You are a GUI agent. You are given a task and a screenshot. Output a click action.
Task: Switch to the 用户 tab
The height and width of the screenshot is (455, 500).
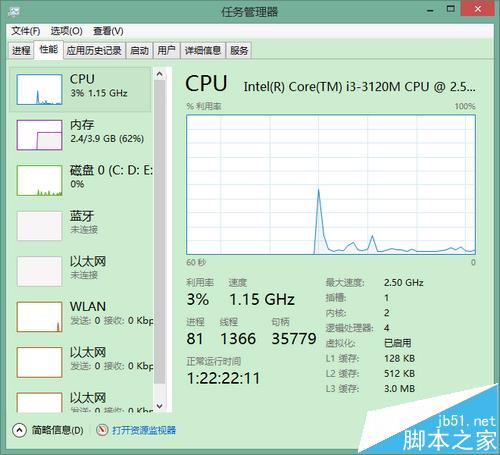pos(166,50)
